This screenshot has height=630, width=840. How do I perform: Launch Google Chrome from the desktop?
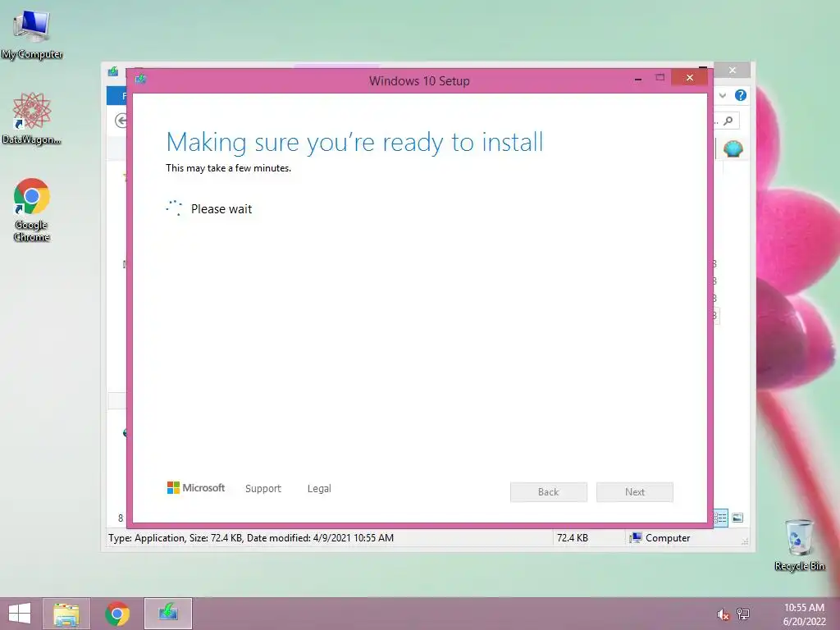(x=32, y=209)
